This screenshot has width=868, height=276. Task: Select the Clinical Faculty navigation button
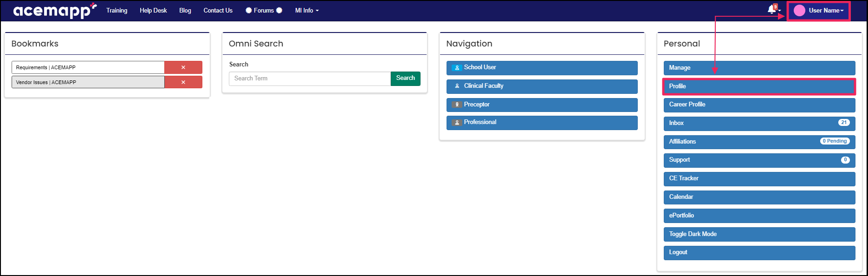[x=542, y=86]
